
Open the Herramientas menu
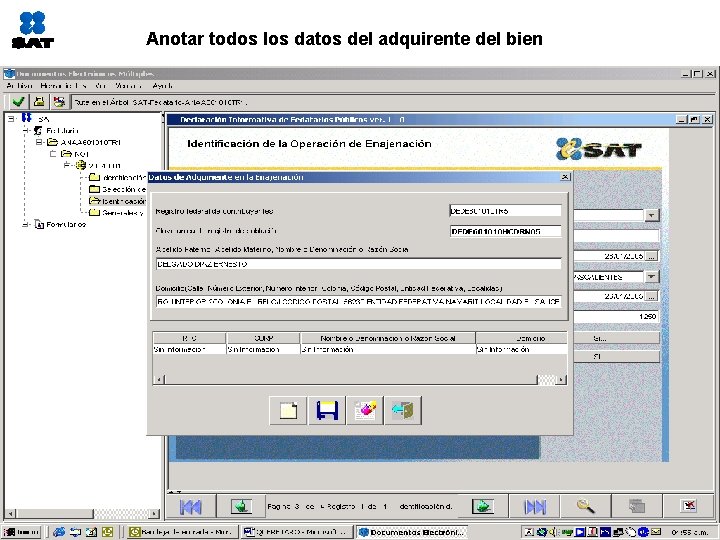click(x=63, y=86)
